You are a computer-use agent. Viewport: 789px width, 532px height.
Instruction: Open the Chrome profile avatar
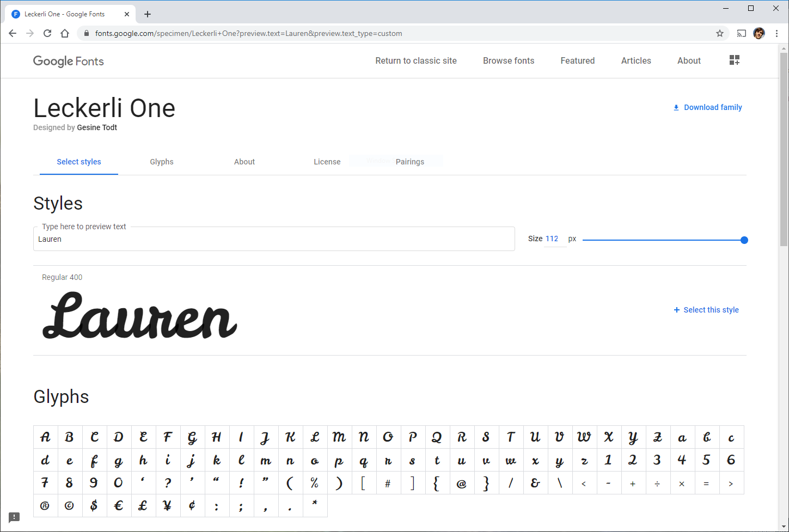pos(759,33)
